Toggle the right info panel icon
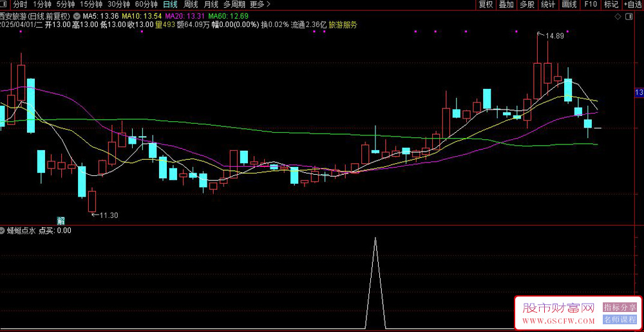 tap(629, 16)
